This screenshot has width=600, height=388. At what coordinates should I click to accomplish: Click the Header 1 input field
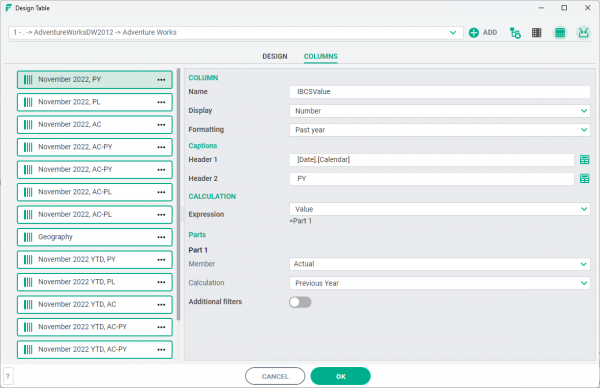coord(432,160)
